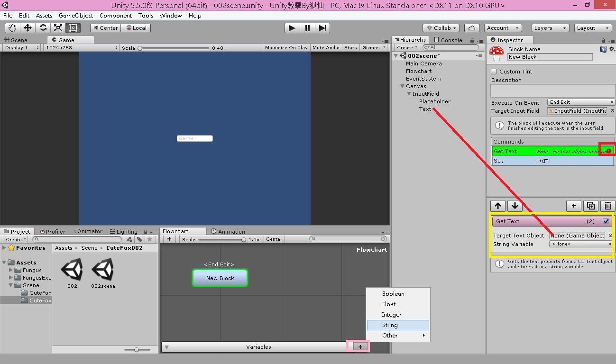The width and height of the screenshot is (616, 364).
Task: Add a new command to block
Action: click(574, 206)
